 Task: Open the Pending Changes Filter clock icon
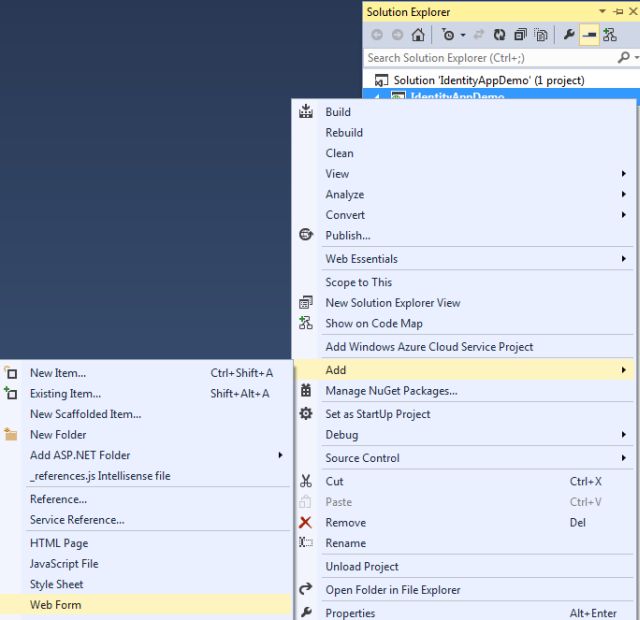(x=448, y=35)
